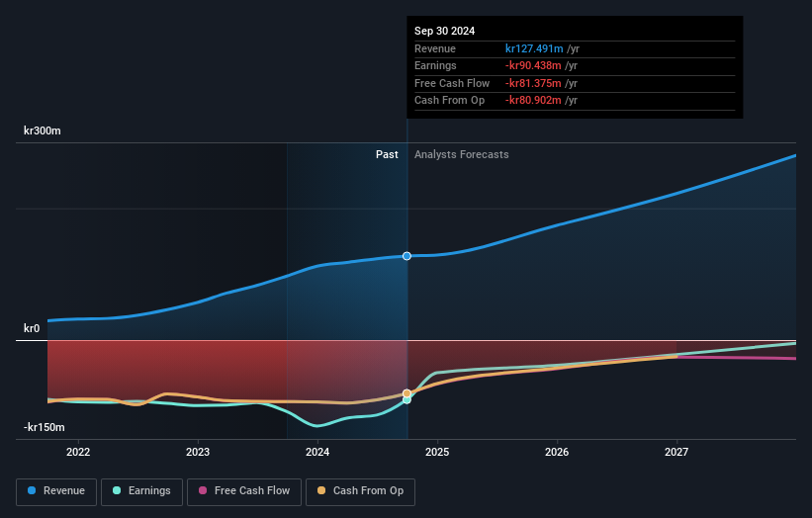
Task: Click the Revenue row label in tooltip
Action: click(x=435, y=48)
